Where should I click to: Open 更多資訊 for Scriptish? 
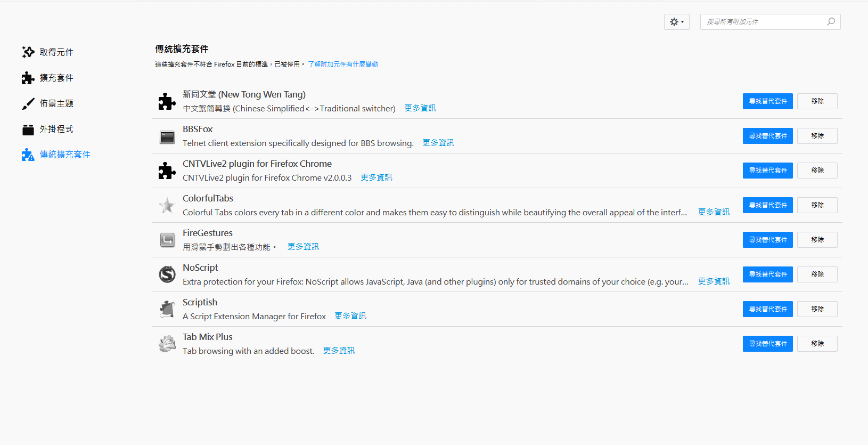[x=350, y=316]
